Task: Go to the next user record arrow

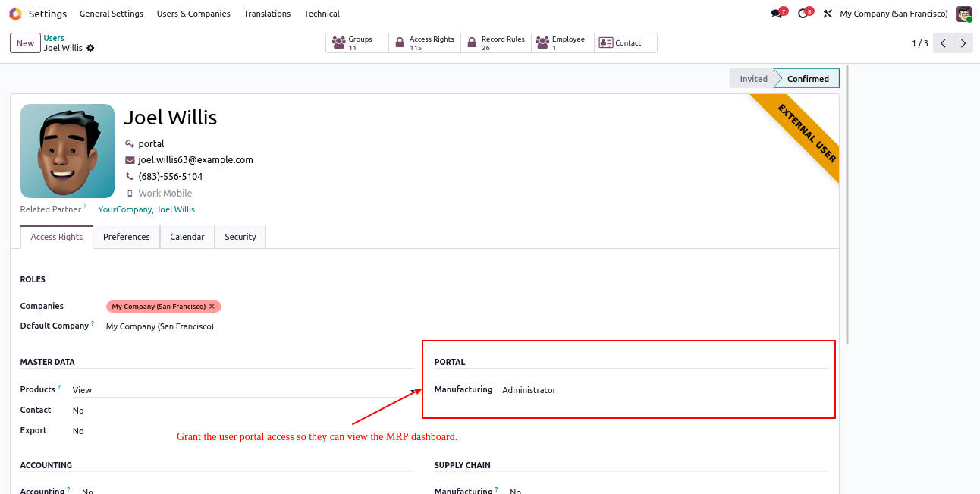Action: [x=963, y=43]
